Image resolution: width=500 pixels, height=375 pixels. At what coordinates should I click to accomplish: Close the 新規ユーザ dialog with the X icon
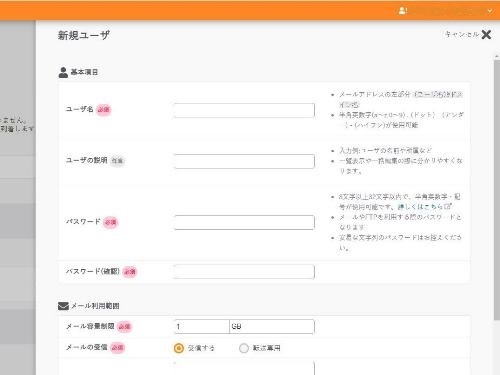click(486, 34)
